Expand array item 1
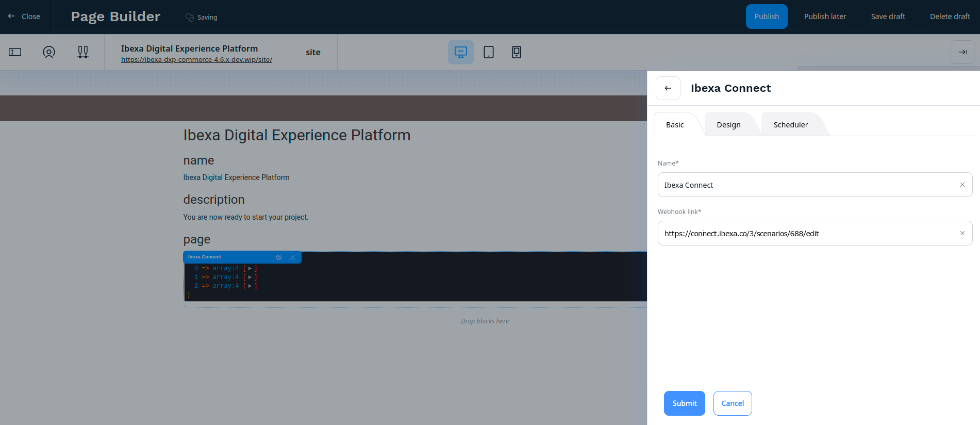The height and width of the screenshot is (425, 980). 250,277
